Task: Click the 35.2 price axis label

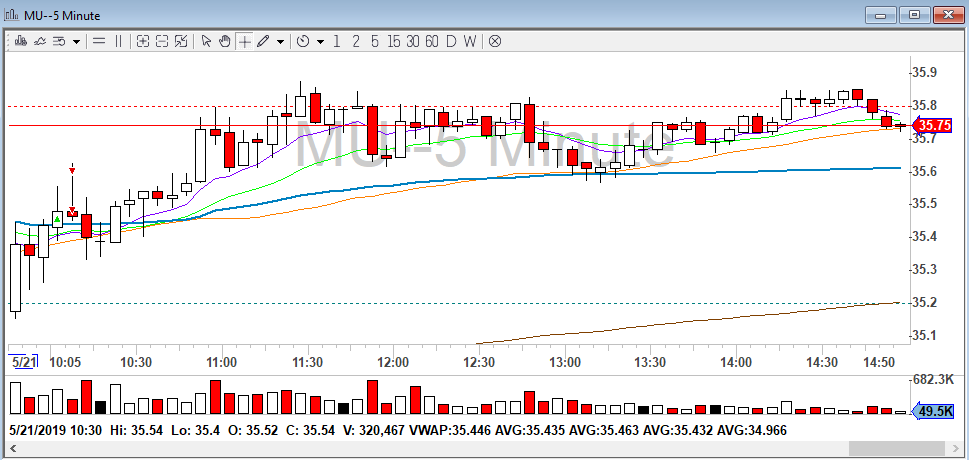Action: [x=923, y=303]
